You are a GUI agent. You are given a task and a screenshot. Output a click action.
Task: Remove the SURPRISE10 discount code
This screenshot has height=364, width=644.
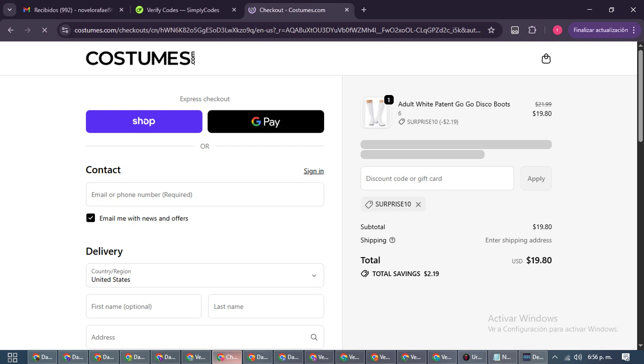click(418, 205)
